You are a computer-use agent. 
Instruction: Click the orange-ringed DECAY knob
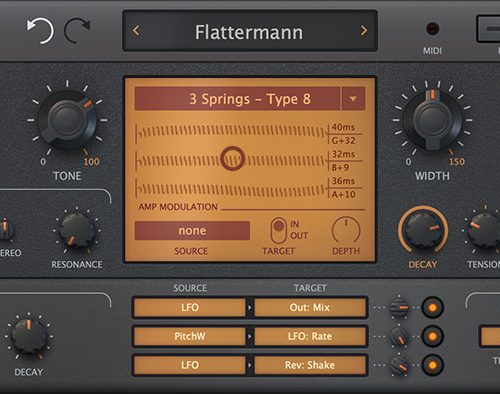(423, 231)
